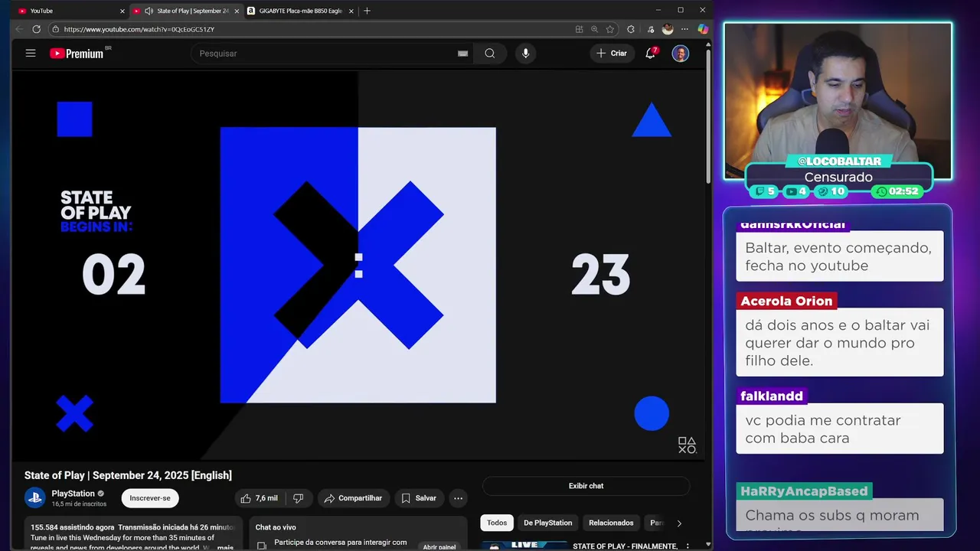The image size is (980, 551).
Task: Switch to the State of Play browser tab
Action: (x=186, y=11)
